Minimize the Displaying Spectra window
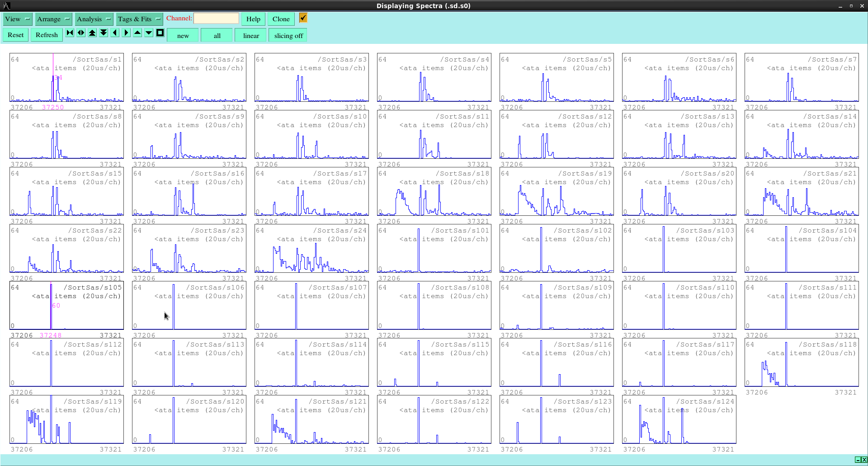The width and height of the screenshot is (868, 466). [x=840, y=6]
